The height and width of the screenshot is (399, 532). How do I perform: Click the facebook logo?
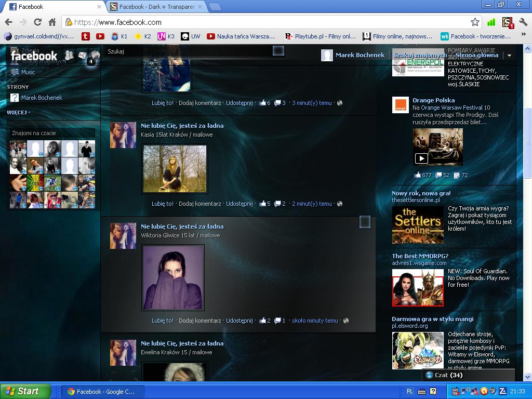click(x=34, y=56)
